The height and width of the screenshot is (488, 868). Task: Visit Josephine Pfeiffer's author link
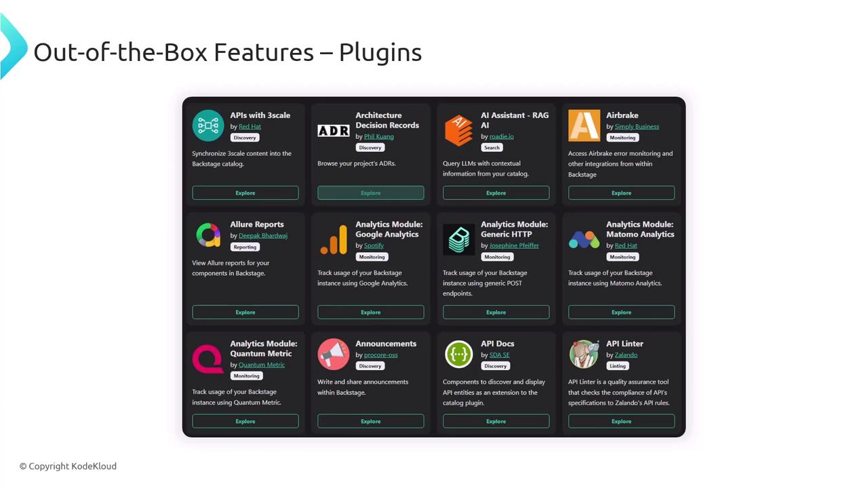[514, 246]
